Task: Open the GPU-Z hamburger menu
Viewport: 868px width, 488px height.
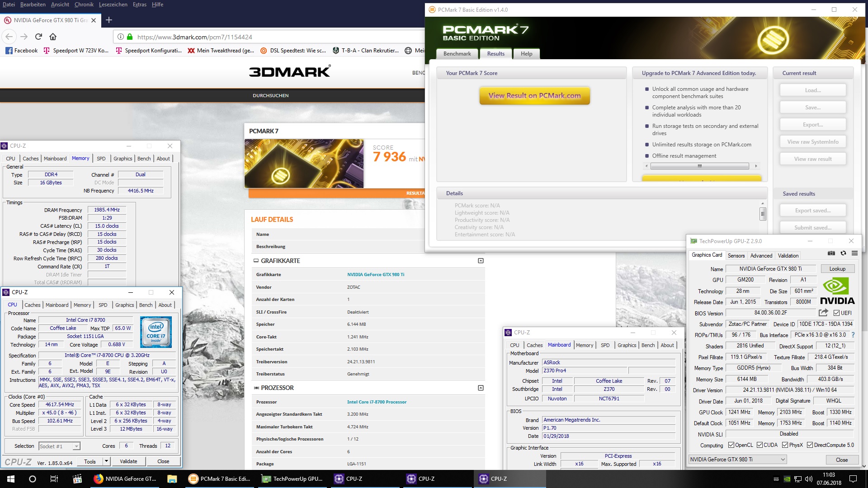Action: pos(854,253)
